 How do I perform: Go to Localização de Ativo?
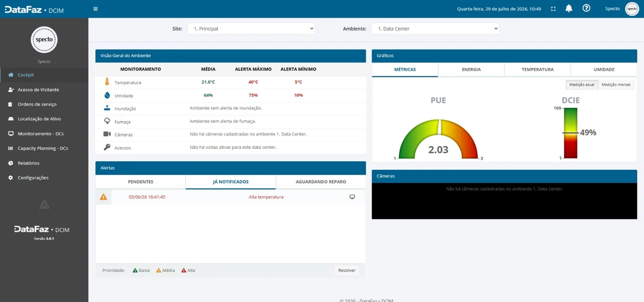(x=44, y=119)
